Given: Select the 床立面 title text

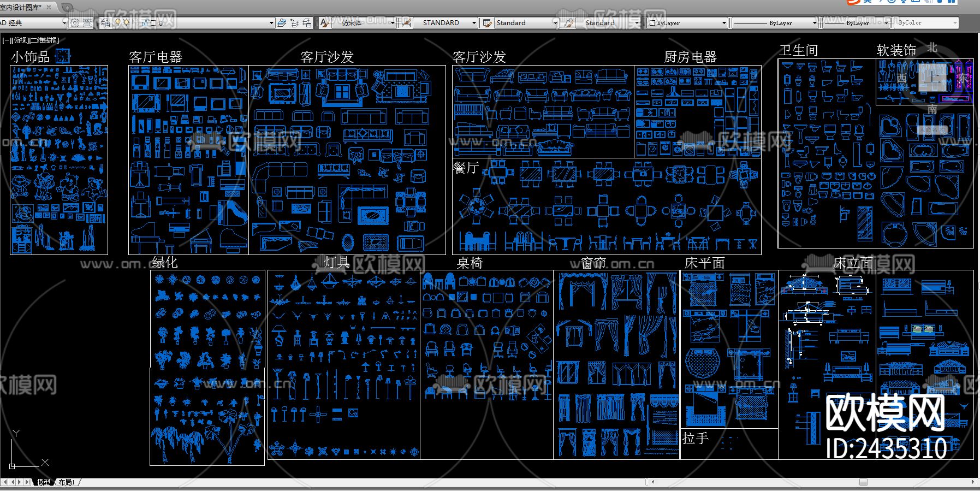Looking at the screenshot, I should pos(853,263).
